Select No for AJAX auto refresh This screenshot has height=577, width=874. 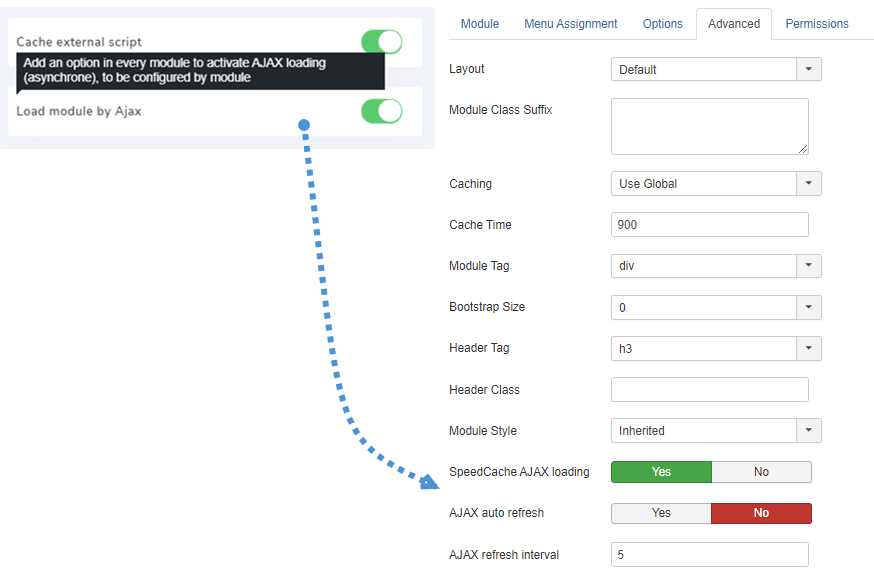[x=761, y=513]
